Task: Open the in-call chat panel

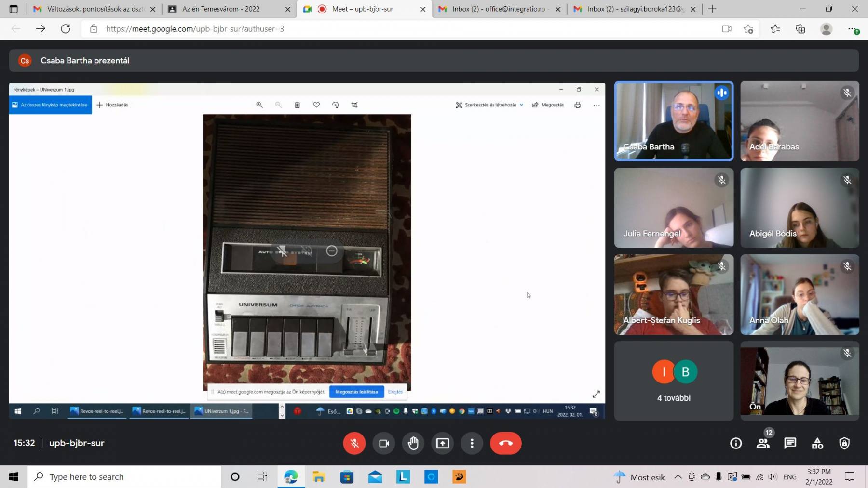Action: pos(790,443)
